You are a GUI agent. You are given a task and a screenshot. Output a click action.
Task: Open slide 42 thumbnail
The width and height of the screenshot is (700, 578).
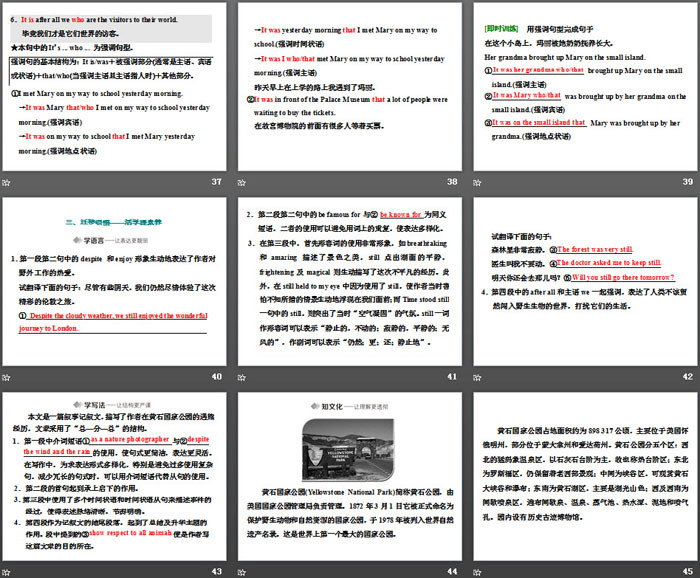coord(585,282)
